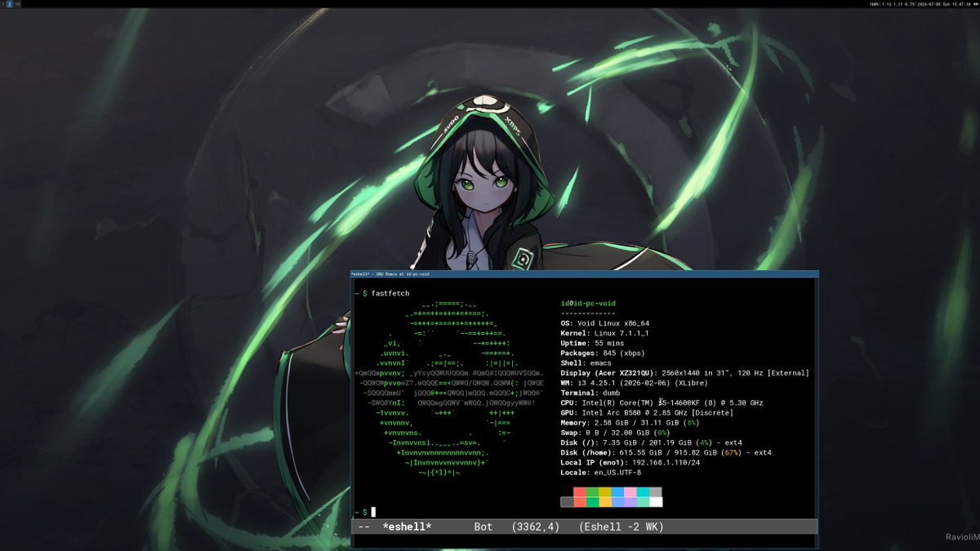Click the fastfetch command text

(x=390, y=293)
